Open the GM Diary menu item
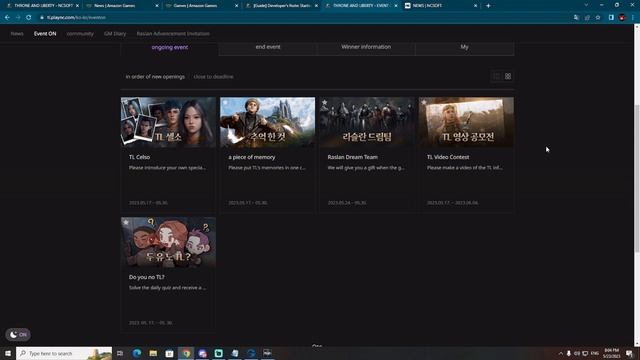The image size is (640, 360). (115, 33)
